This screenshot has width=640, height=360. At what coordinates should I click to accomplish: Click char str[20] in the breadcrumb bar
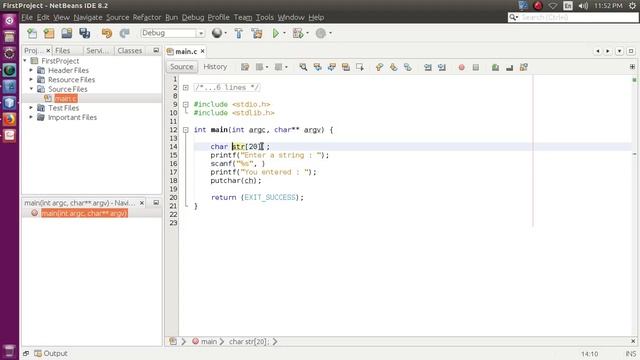pos(249,342)
